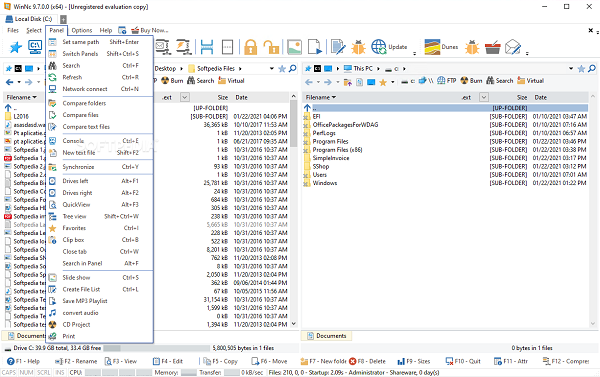Toggle the NUM indicator in status bar
Image resolution: width=600 pixels, height=377 pixels.
(26, 372)
